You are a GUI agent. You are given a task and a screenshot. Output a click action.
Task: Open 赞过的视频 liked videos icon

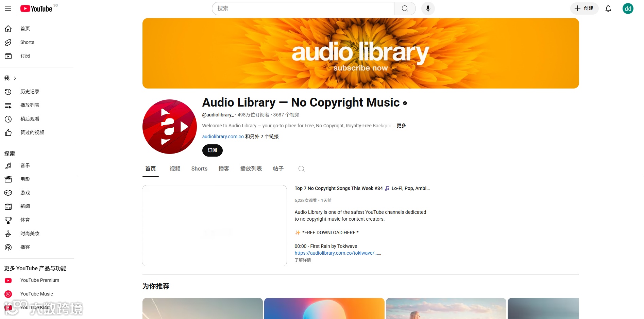pyautogui.click(x=8, y=132)
